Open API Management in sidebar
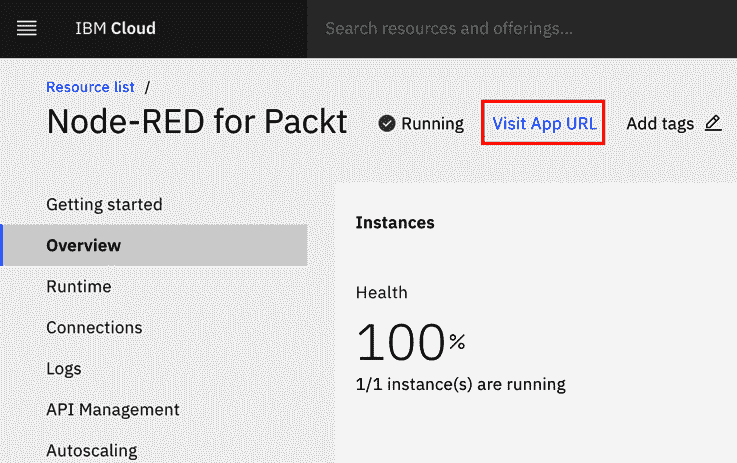The height and width of the screenshot is (463, 737). (x=113, y=409)
